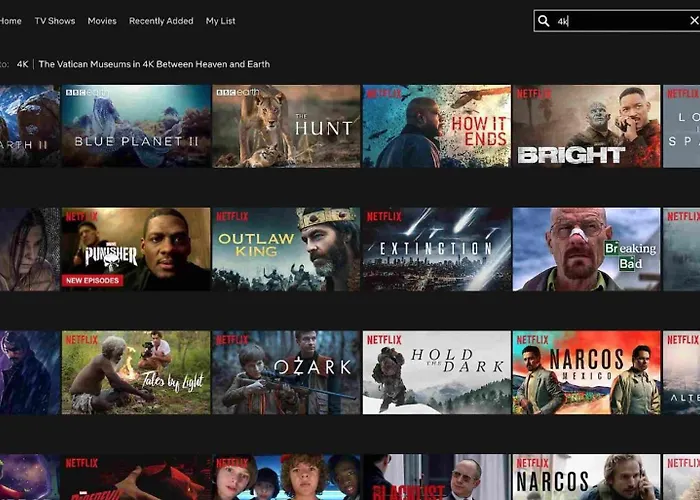Select the Breaking Bad thumbnail

click(587, 249)
